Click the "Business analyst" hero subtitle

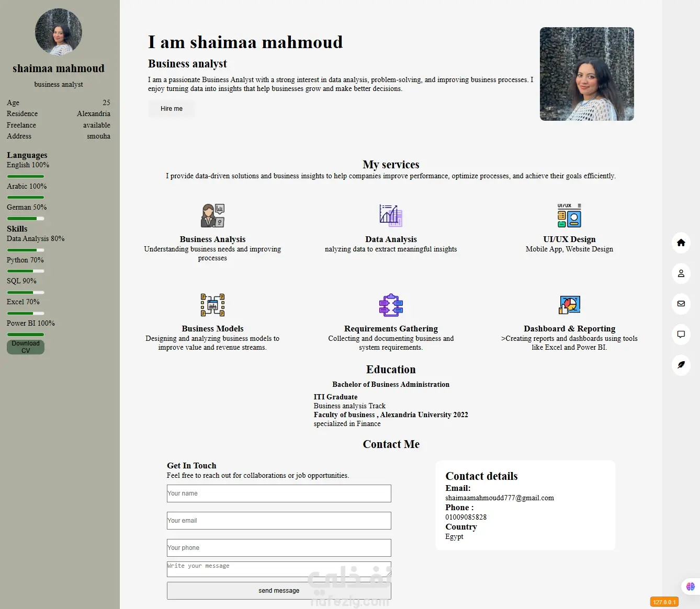point(187,64)
